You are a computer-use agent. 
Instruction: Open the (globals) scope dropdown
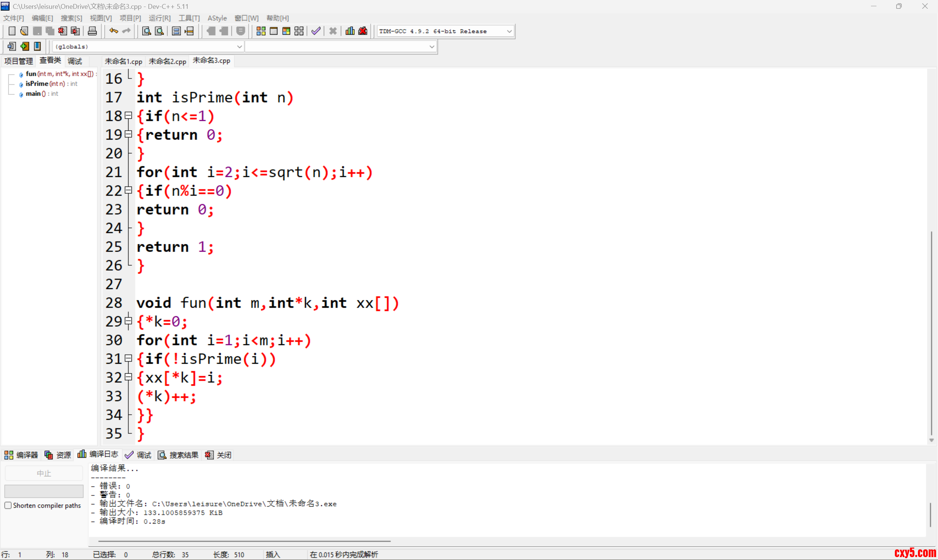[239, 47]
